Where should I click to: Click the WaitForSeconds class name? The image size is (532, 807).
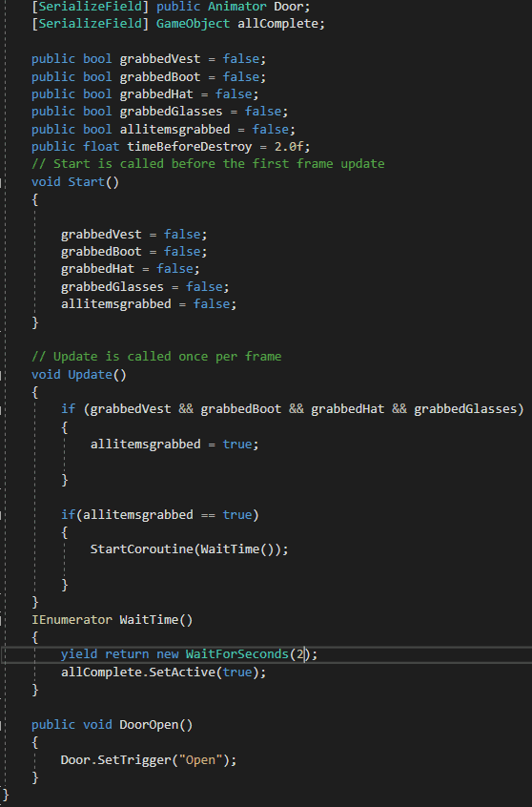237,654
